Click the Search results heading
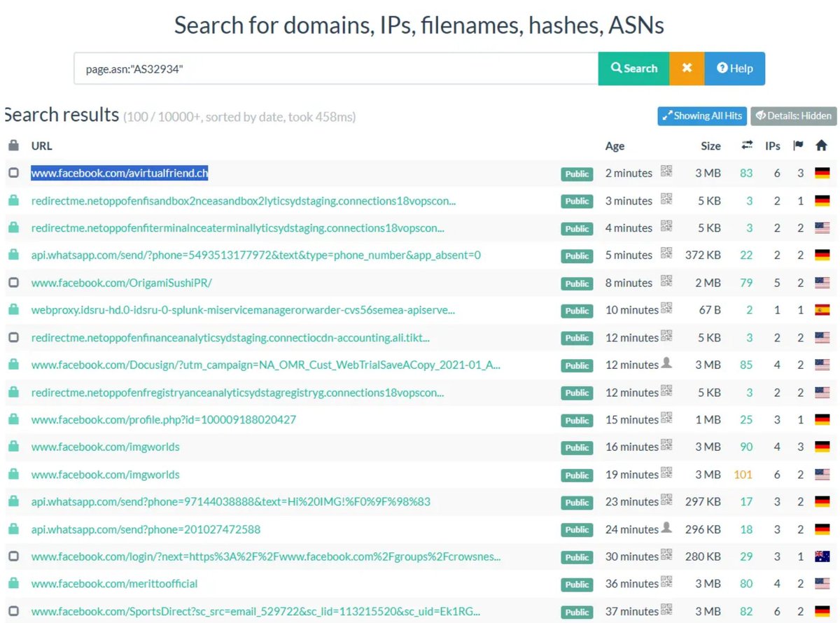 62,115
